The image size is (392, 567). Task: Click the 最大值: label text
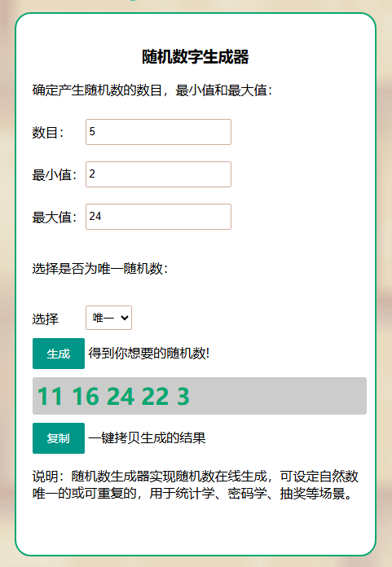(x=55, y=218)
